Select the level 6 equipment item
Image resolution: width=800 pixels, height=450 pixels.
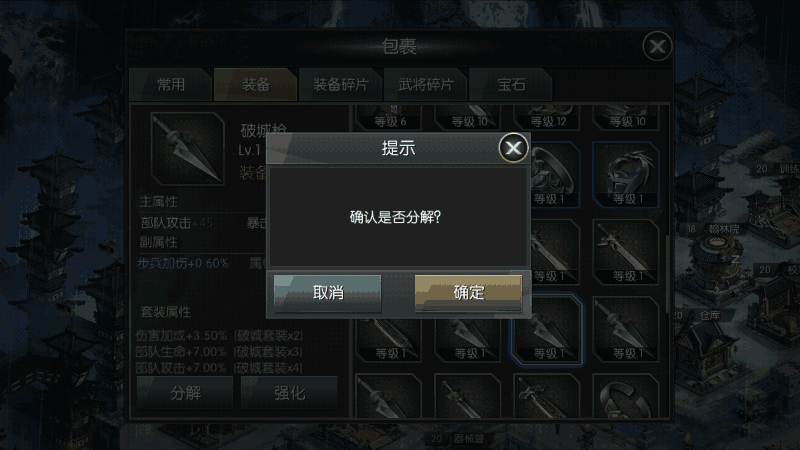coord(389,117)
